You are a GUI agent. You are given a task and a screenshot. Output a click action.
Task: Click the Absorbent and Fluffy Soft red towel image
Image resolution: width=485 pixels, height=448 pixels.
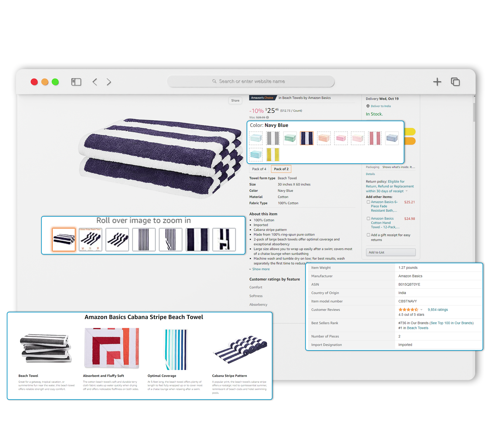click(x=112, y=348)
